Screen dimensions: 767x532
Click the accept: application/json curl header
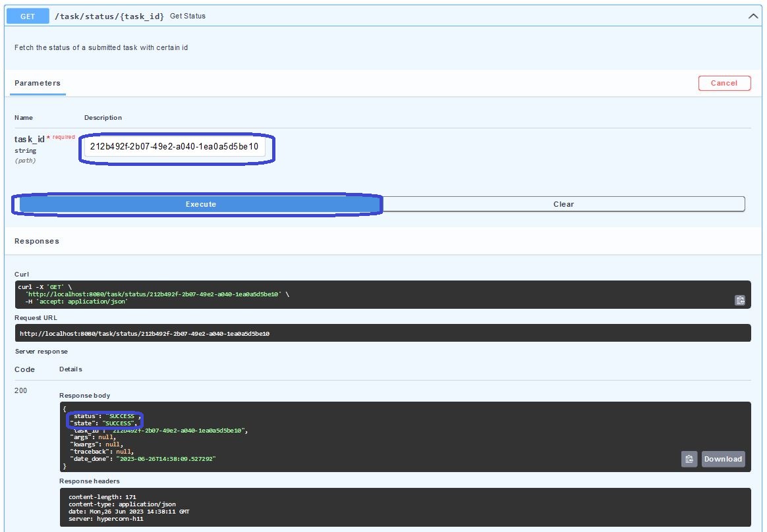(76, 302)
